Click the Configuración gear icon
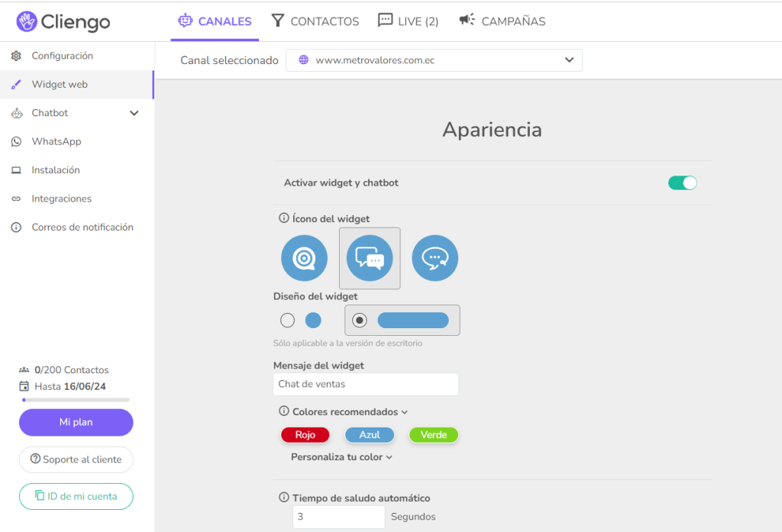Screen dimensions: 782x532 (x=17, y=56)
